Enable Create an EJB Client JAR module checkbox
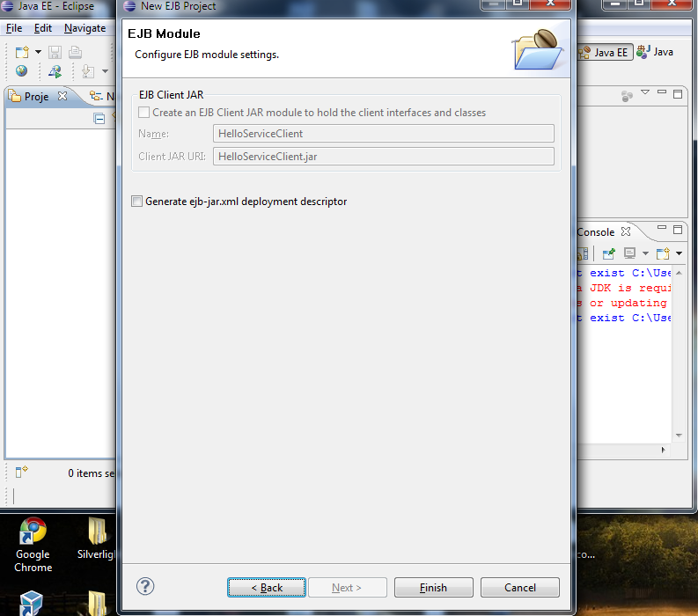Viewport: 698px width, 616px height. click(143, 112)
